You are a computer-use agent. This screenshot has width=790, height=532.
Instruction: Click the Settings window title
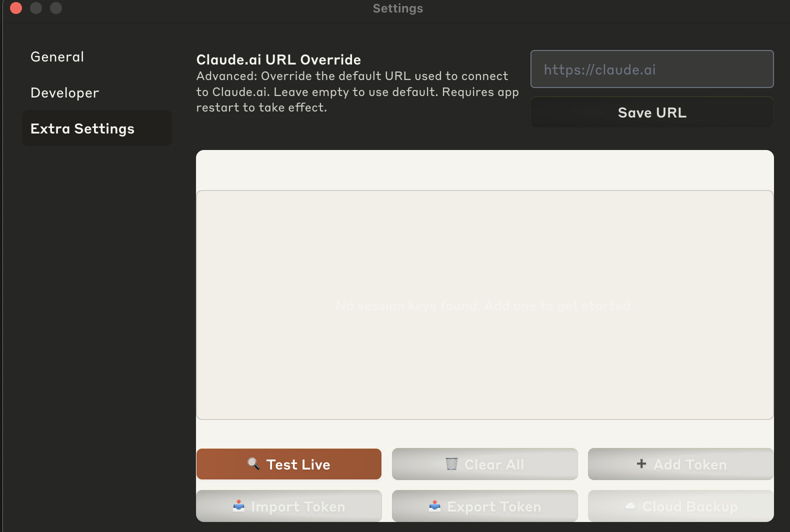(x=398, y=8)
